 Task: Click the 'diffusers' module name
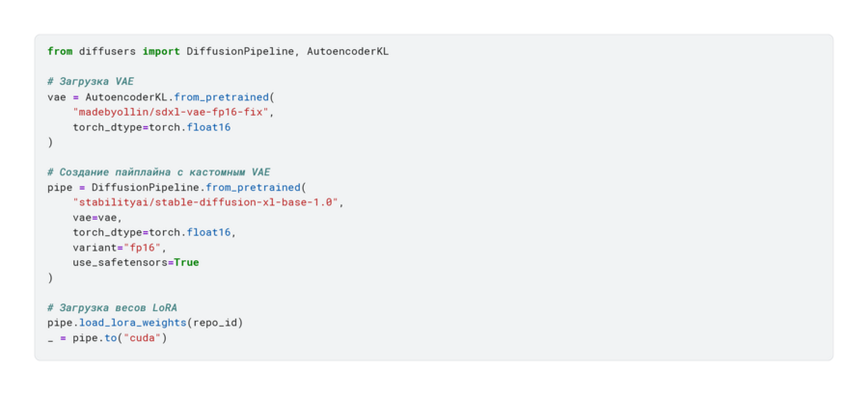(x=107, y=51)
